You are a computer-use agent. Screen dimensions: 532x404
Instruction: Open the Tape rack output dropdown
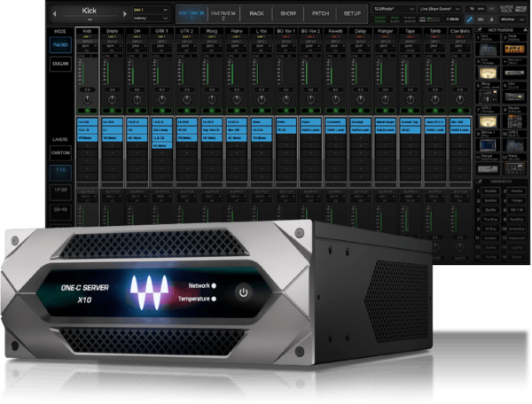pyautogui.click(x=411, y=197)
